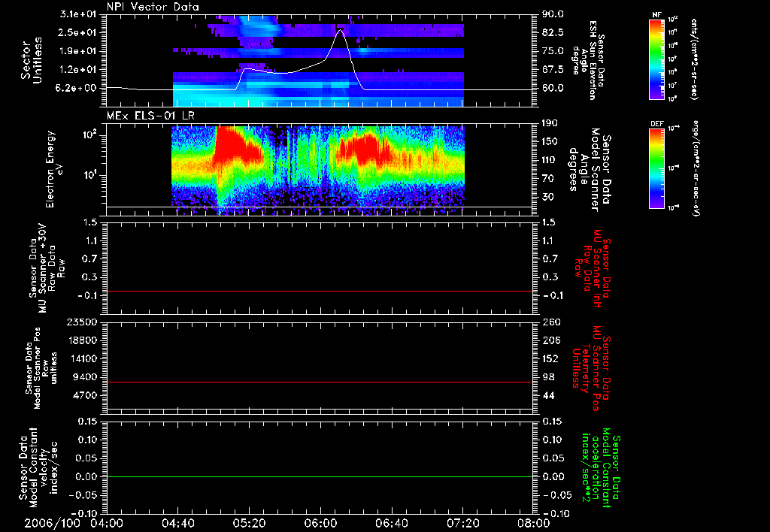
Task: Click the red line in Model Scanner Pos panel
Action: point(320,382)
